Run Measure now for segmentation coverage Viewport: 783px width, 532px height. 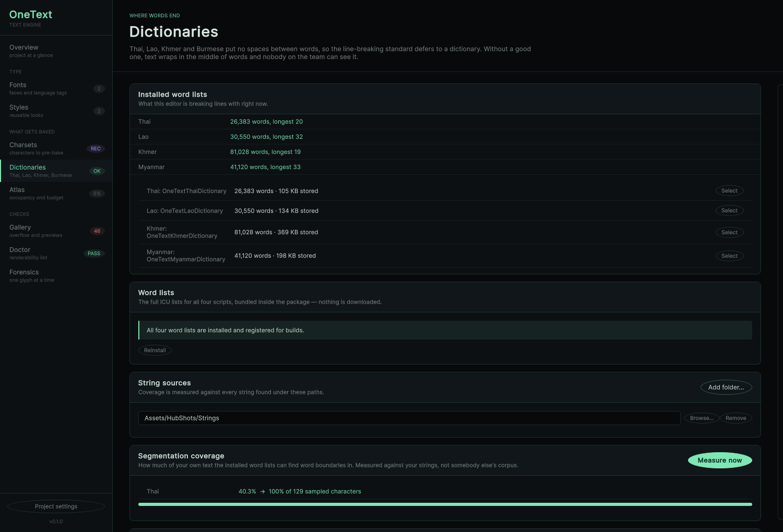[720, 461]
